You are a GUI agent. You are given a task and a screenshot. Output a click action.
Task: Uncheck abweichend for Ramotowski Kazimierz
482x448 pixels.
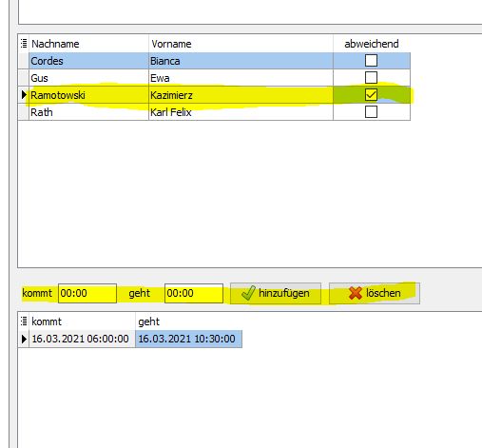[371, 94]
